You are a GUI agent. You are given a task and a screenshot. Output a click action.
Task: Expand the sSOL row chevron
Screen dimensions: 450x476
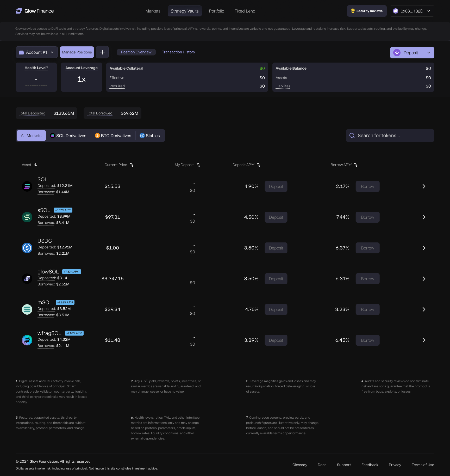[x=424, y=217]
